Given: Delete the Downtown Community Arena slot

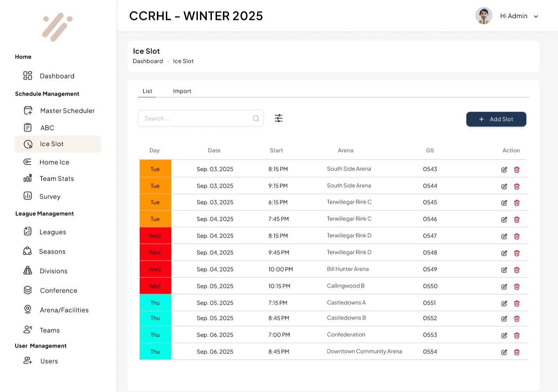Looking at the screenshot, I should [x=517, y=352].
